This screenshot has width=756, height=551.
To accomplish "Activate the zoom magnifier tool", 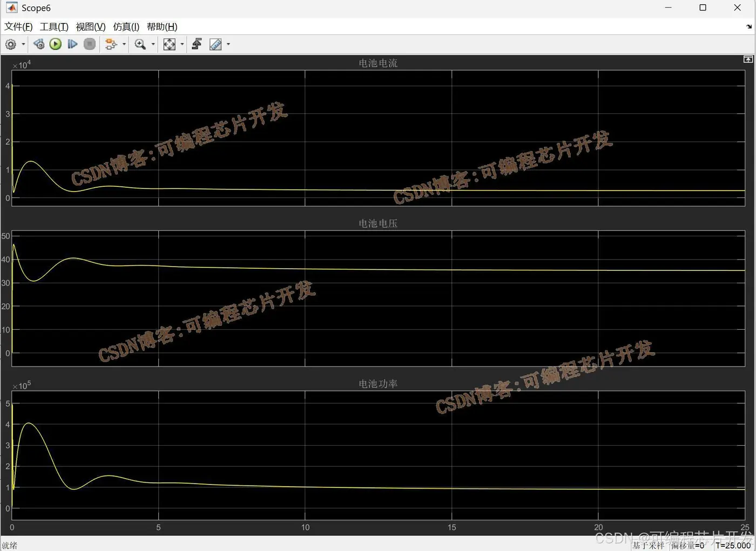I will click(x=140, y=44).
